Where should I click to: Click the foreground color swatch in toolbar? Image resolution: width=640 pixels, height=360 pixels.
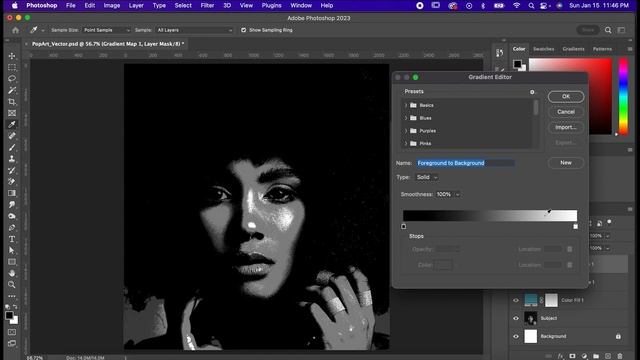pyautogui.click(x=9, y=316)
